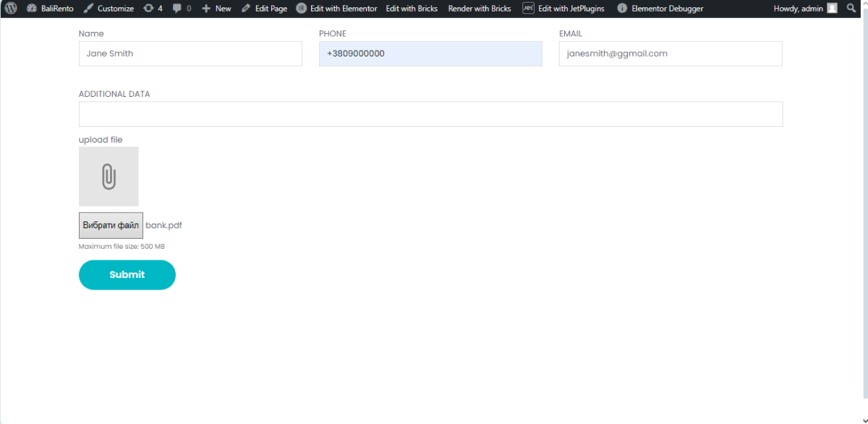This screenshot has height=424, width=868.
Task: Click the admin user avatar
Action: point(832,9)
